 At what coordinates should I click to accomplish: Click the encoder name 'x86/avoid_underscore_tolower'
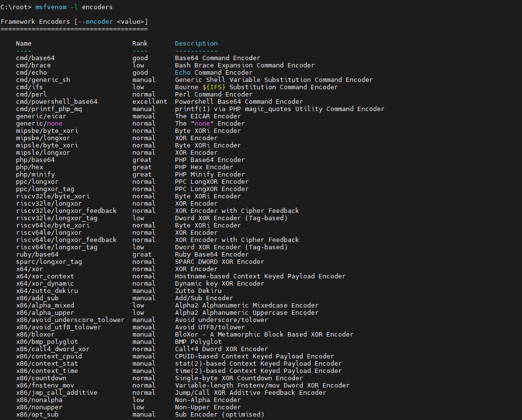pos(70,320)
